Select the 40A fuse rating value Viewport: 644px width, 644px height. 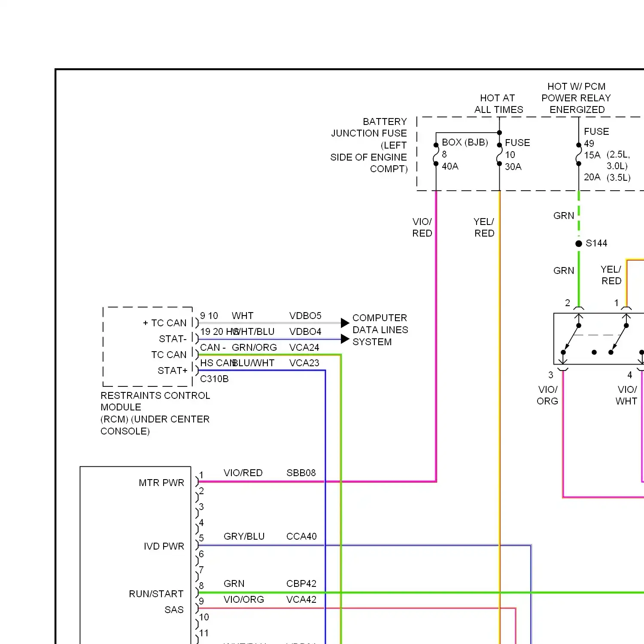450,166
